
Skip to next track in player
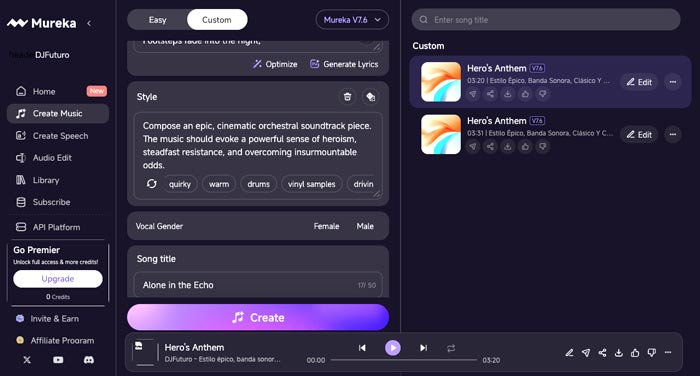point(423,348)
